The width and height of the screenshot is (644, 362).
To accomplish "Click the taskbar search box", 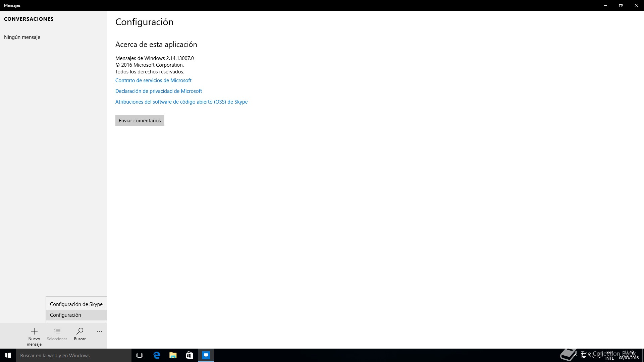I will pyautogui.click(x=74, y=355).
